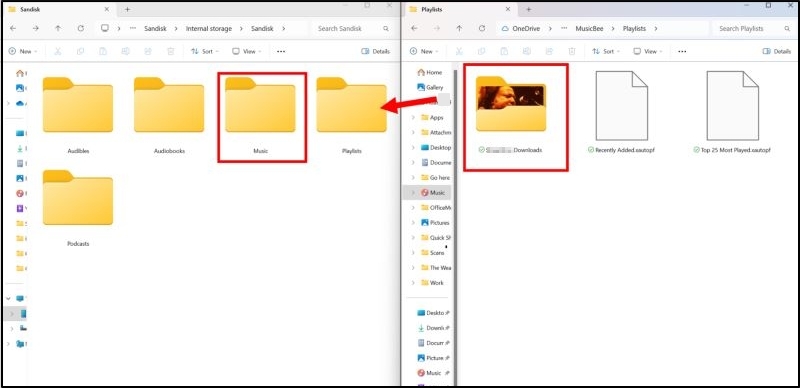The image size is (800, 388).
Task: Click the This PC monitor icon in Sandisk address bar
Action: [x=105, y=29]
